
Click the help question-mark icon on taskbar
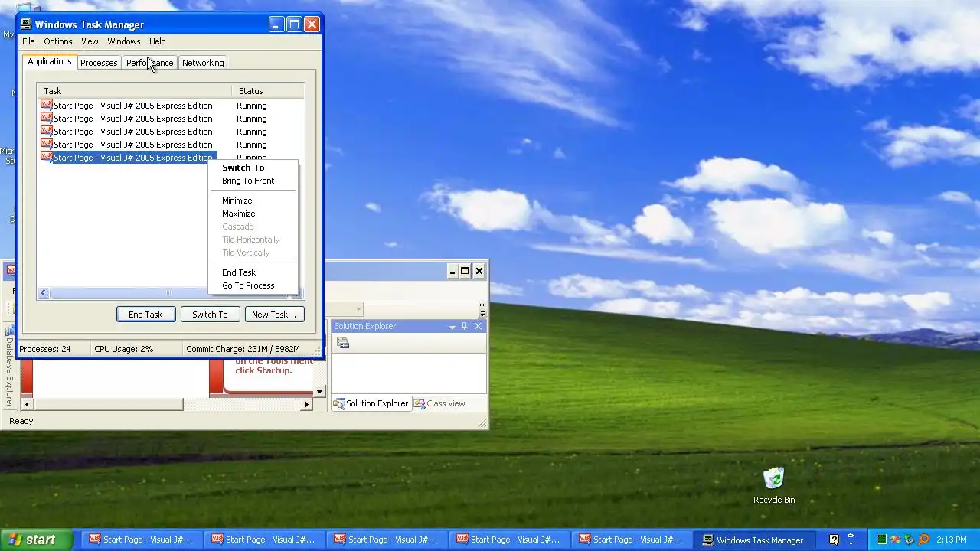click(x=834, y=540)
